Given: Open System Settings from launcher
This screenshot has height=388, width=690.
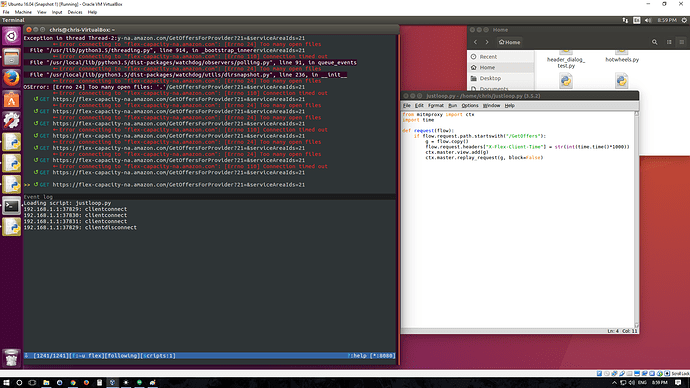Looking at the screenshot, I should tap(11, 121).
